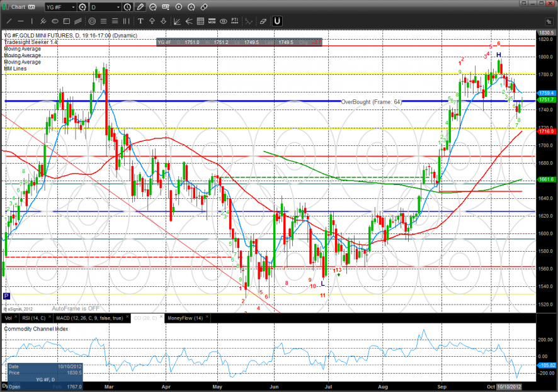Viewport: 558px width, 392px height.
Task: Click the Tradesight Seeker 1.4 study label
Action: (x=30, y=42)
